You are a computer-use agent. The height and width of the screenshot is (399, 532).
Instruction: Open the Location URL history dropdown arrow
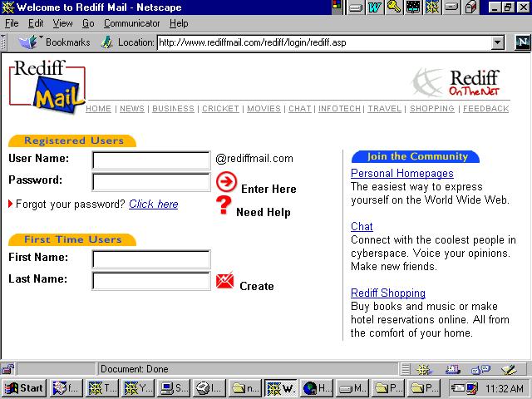[x=498, y=42]
